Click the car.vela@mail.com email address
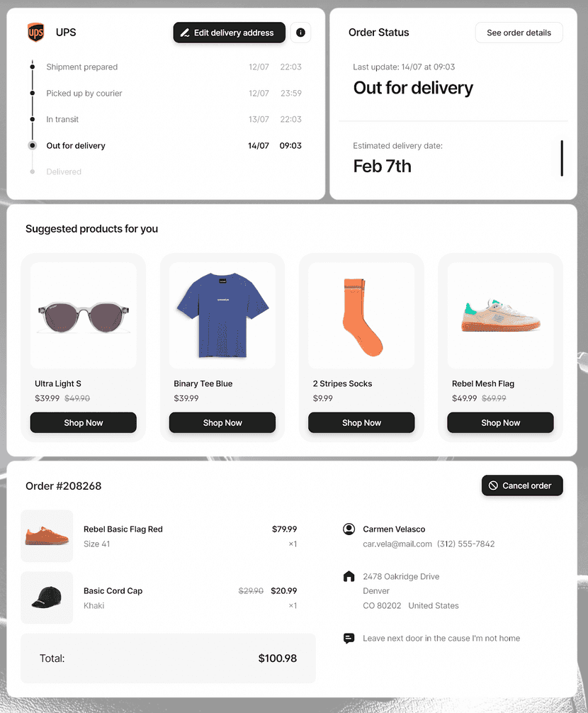Viewport: 588px width, 713px height. tap(397, 544)
